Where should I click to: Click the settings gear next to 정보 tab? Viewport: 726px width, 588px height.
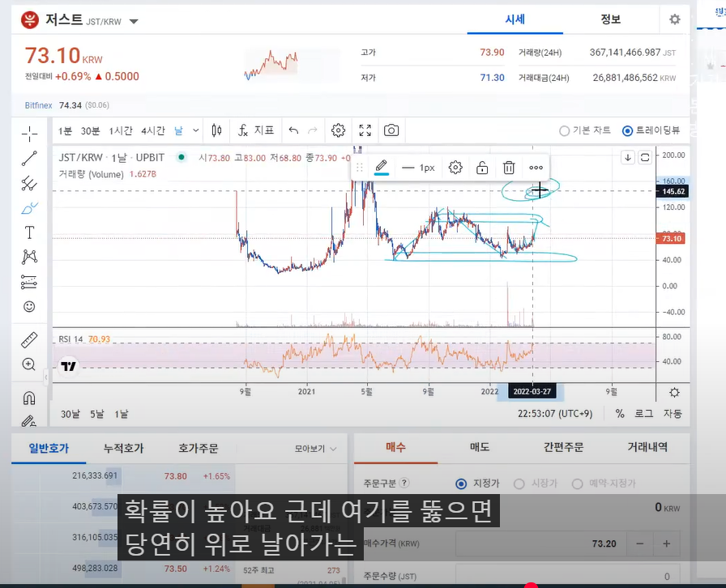[675, 19]
